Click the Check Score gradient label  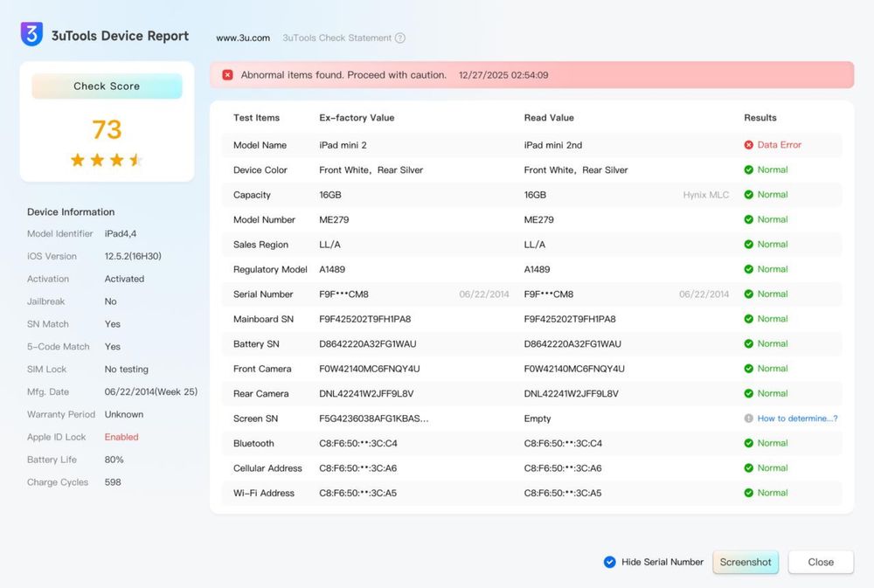coord(107,86)
